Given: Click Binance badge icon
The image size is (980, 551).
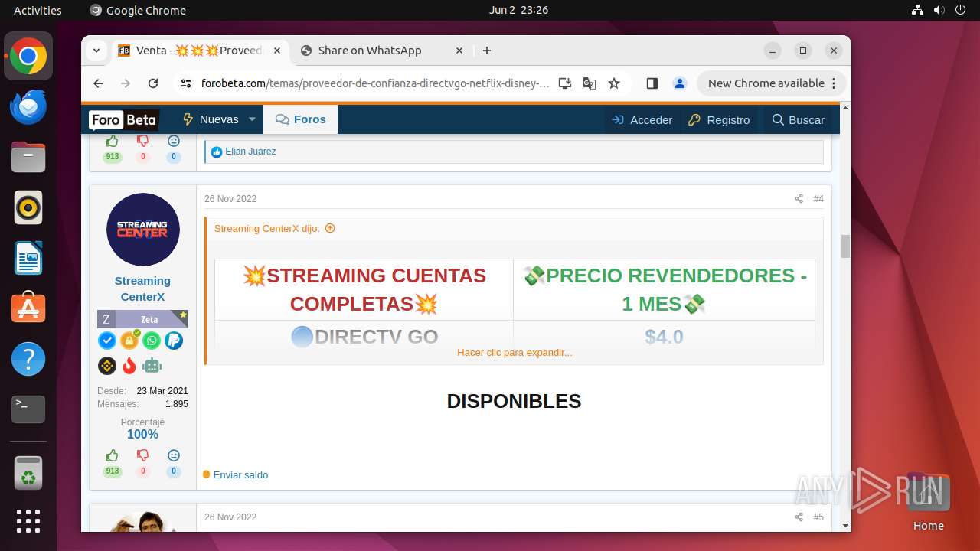Looking at the screenshot, I should [x=107, y=366].
